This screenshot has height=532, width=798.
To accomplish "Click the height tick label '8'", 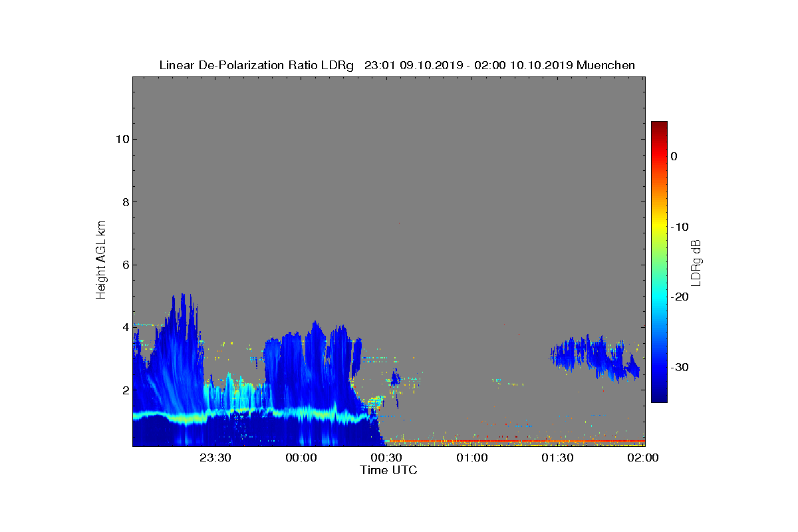I will click(x=124, y=202).
